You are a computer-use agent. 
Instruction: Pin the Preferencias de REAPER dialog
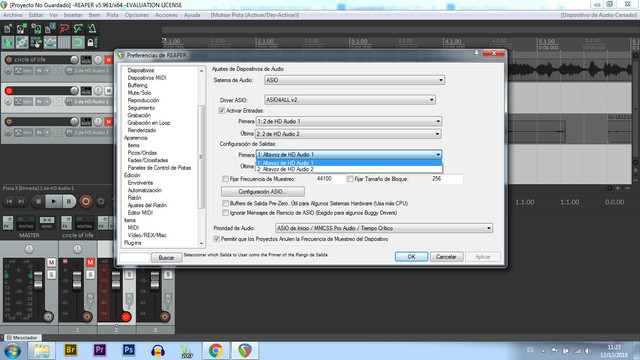click(476, 53)
